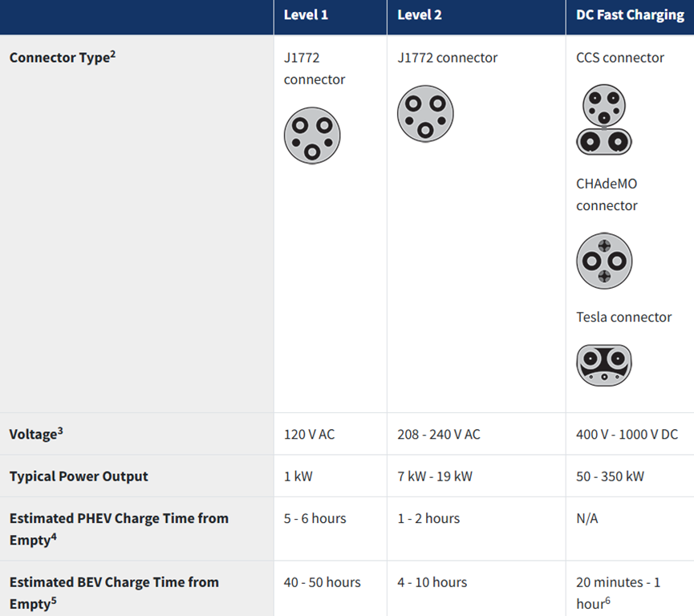Select the CHAdeMO connector icon
694x616 pixels.
point(604,261)
